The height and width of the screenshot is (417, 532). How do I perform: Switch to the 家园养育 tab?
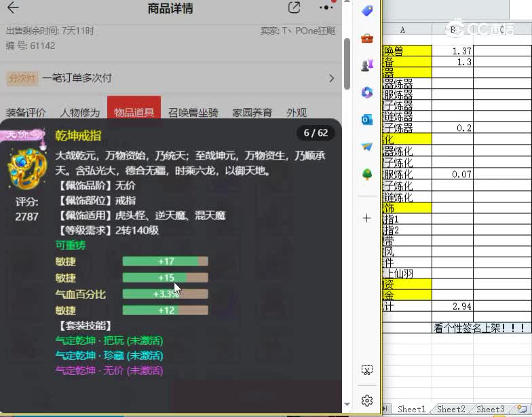[252, 113]
